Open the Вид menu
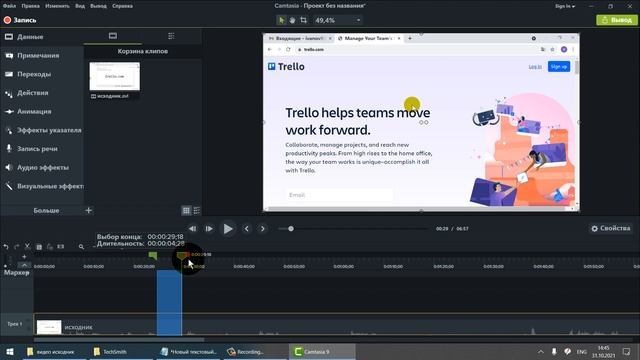Viewport: 640px width, 360px height. point(80,6)
